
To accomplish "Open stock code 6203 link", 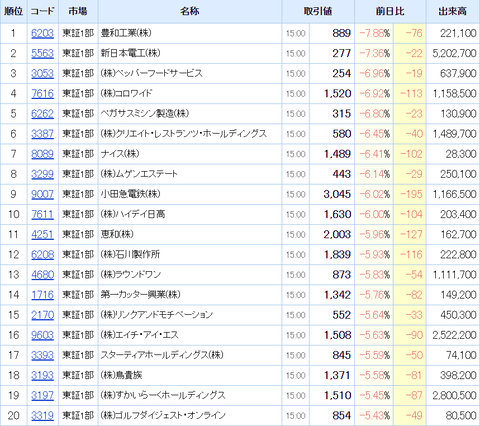I will click(42, 33).
